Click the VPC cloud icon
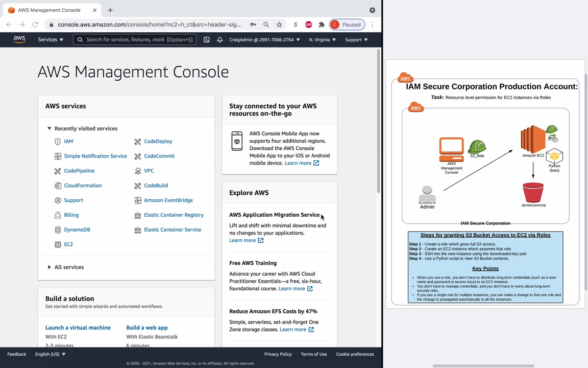The width and height of the screenshot is (588, 368). 138,171
